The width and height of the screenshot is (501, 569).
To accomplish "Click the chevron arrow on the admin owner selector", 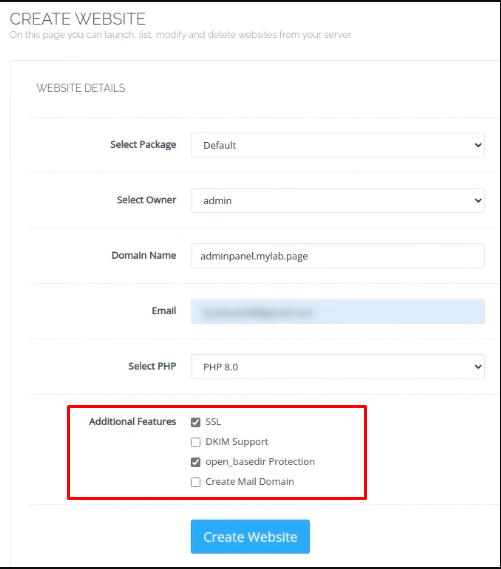I will point(478,200).
